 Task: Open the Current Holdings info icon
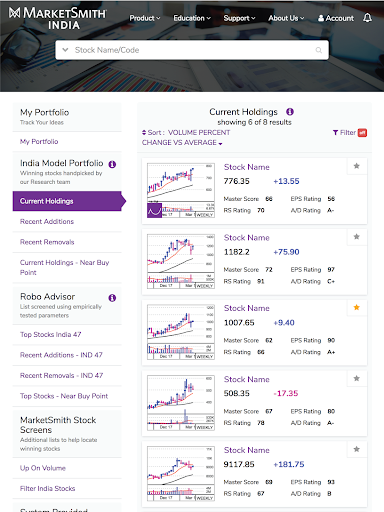(290, 112)
